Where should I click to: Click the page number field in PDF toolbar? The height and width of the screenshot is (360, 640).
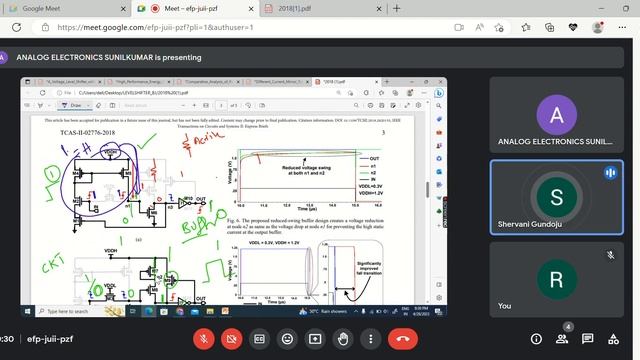[221, 105]
